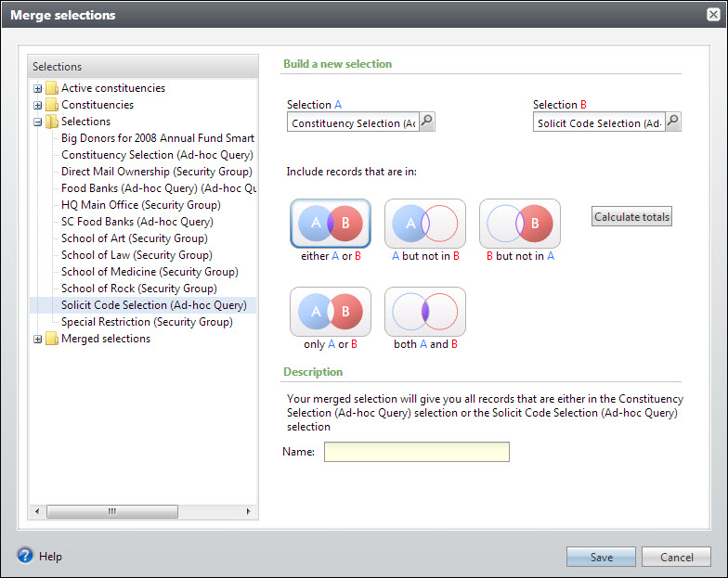The height and width of the screenshot is (578, 728).
Task: Click the Merged selections label
Action: click(106, 339)
